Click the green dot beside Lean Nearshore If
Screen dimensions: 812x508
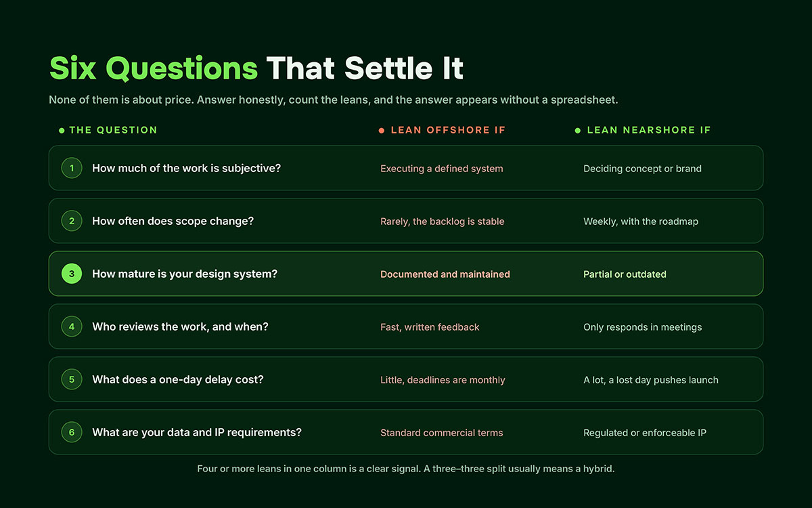click(x=578, y=130)
